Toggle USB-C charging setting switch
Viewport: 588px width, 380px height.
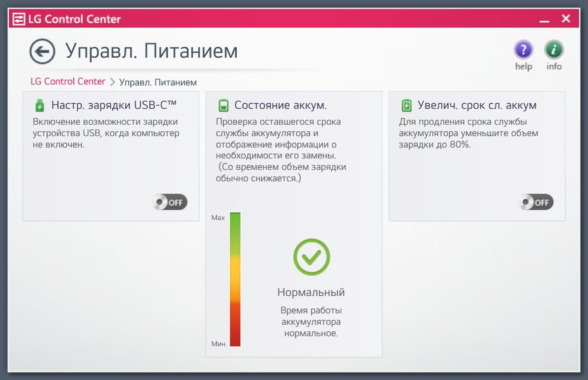[170, 202]
